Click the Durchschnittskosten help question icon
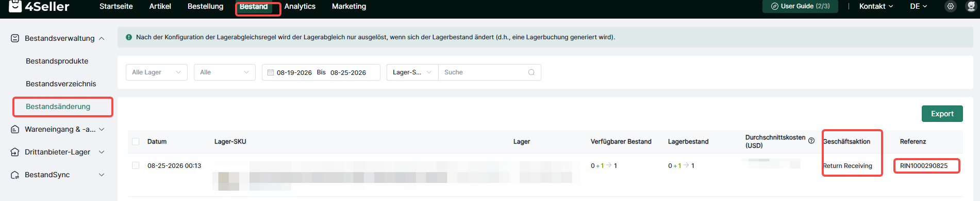Screen dimensions: 980x201 811,141
